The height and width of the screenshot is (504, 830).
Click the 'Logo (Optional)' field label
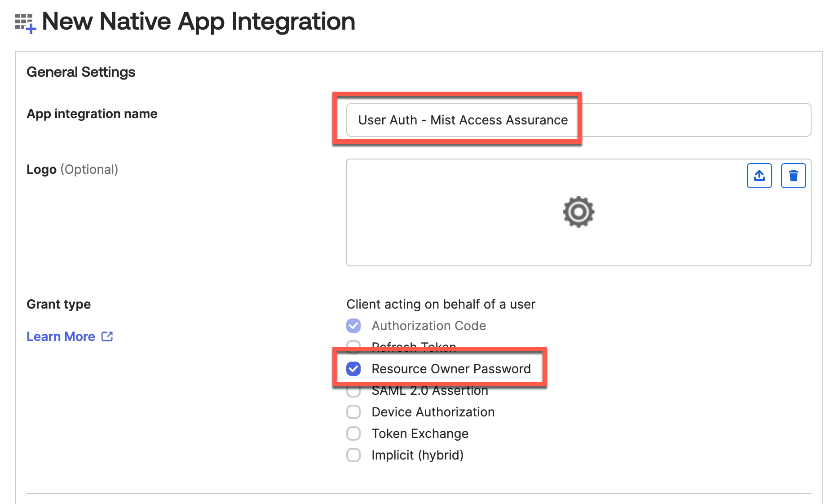pyautogui.click(x=72, y=169)
